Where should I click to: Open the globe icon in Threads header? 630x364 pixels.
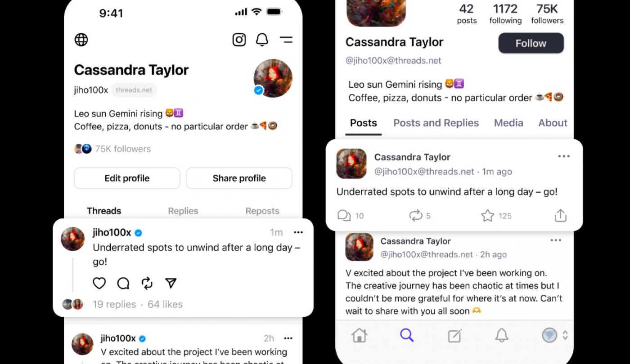click(81, 40)
